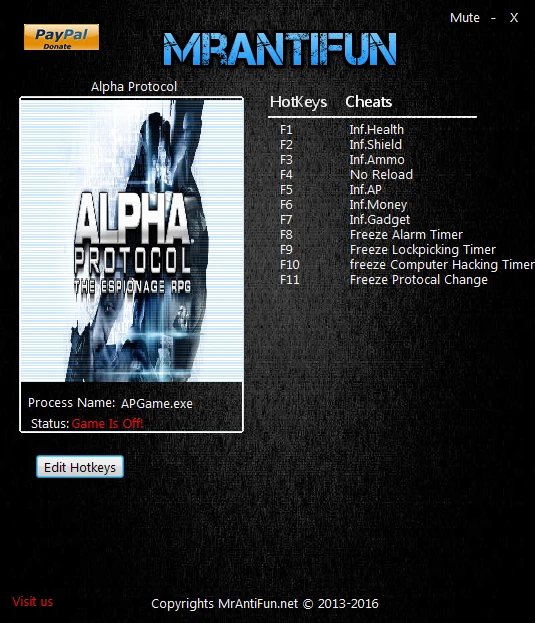Click the F11 hotkey label

pos(290,280)
